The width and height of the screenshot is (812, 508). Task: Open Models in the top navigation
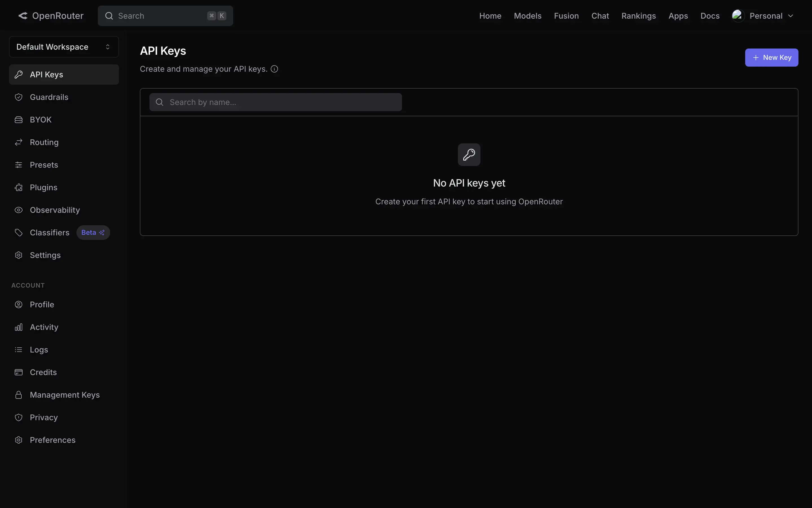(x=528, y=16)
